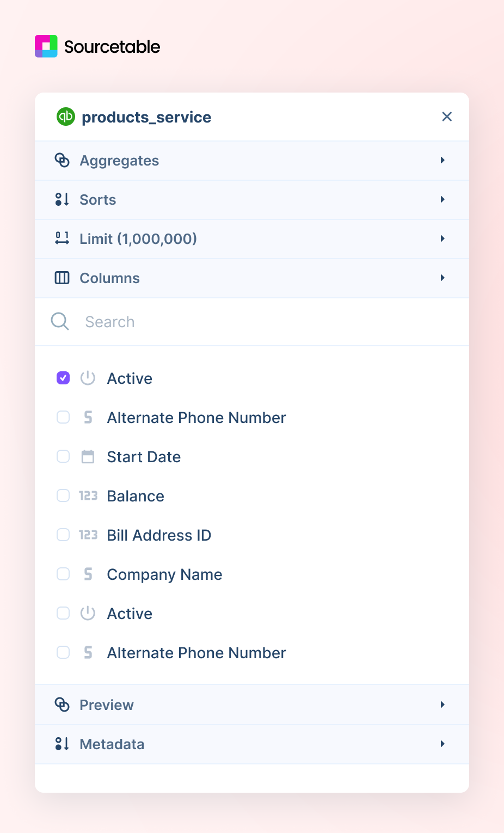Click the Columns panel icon
This screenshot has height=833, width=504.
point(62,278)
